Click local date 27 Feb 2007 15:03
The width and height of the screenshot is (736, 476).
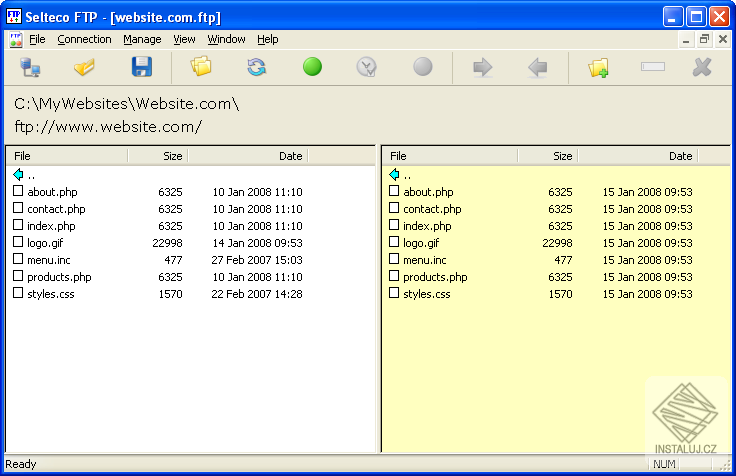(257, 260)
